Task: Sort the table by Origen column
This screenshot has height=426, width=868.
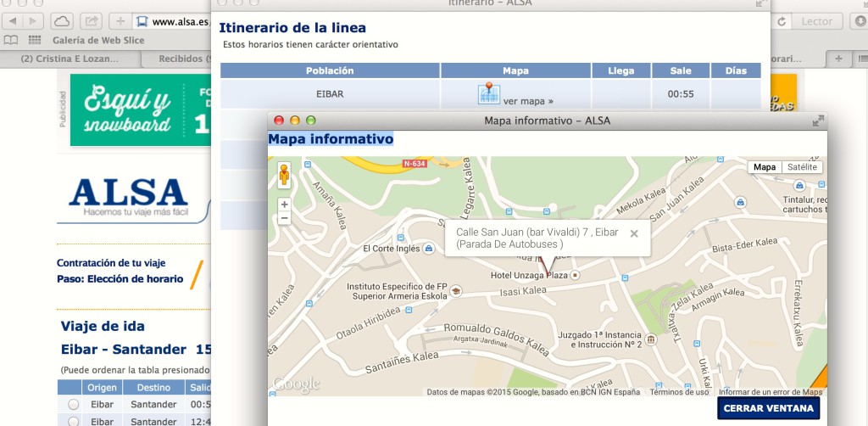Action: click(103, 388)
